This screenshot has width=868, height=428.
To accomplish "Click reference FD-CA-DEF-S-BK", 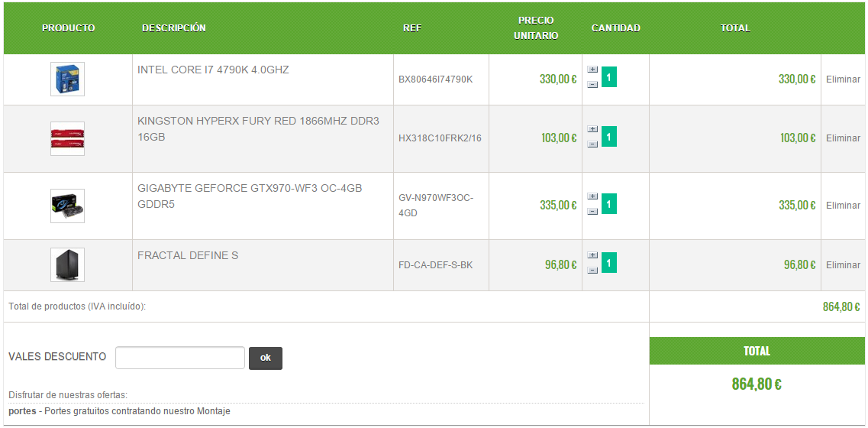I will coord(436,265).
